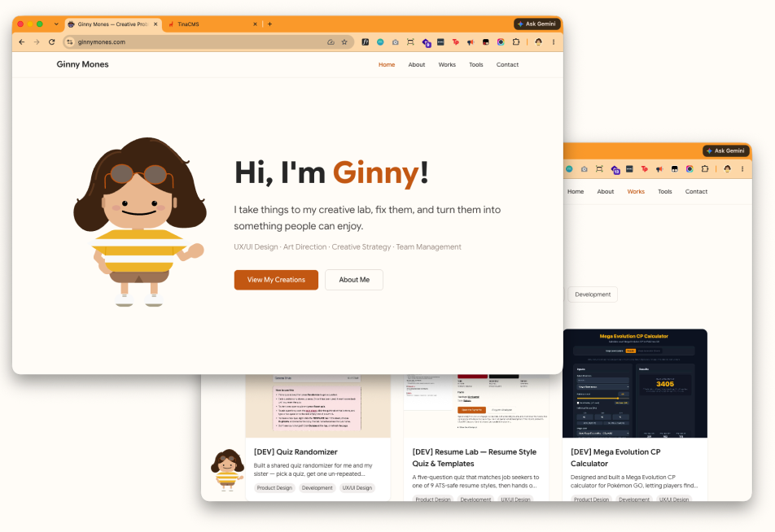Select the Ginny Mones — Creative tab
The width and height of the screenshot is (775, 532).
tap(112, 24)
